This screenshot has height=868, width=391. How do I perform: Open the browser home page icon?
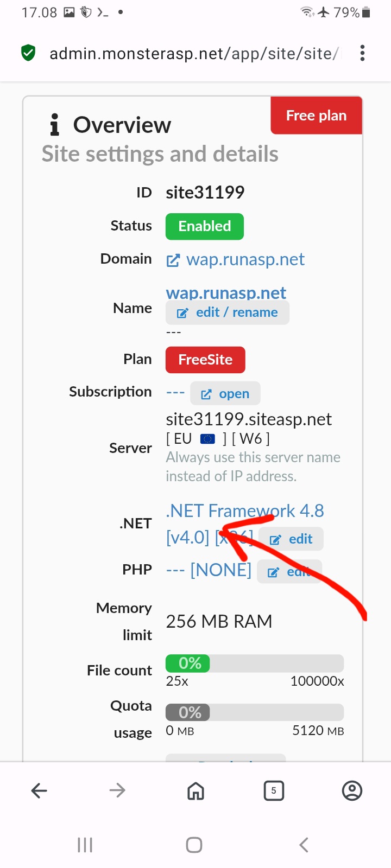click(x=195, y=791)
